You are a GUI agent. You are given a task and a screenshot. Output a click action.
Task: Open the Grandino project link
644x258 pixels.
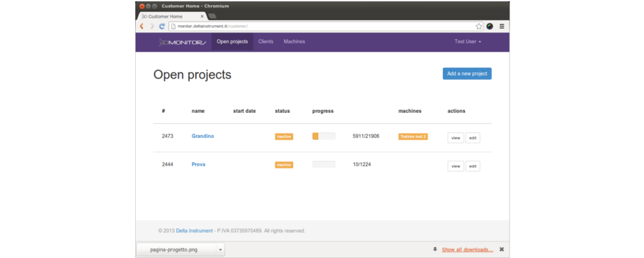tap(203, 137)
